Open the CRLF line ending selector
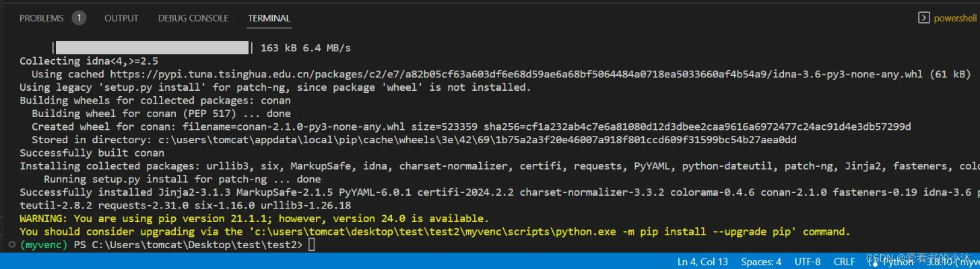Screen dimensions: 980x269 (x=844, y=262)
